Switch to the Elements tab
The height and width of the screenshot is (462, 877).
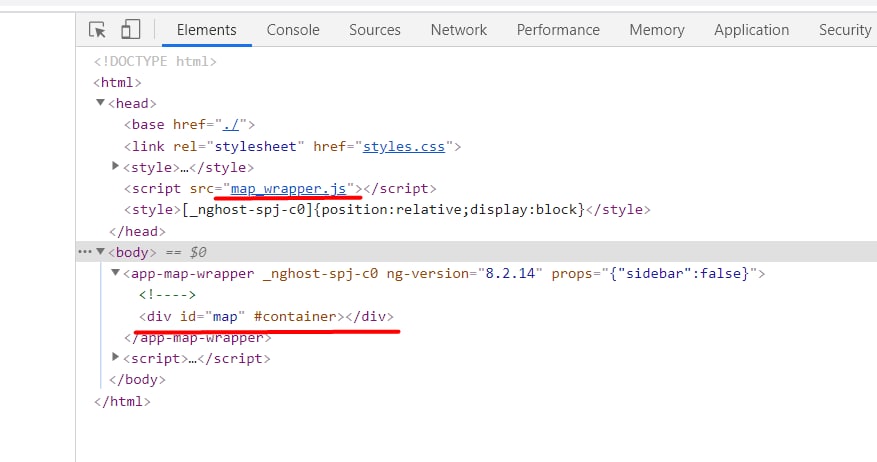[x=206, y=30]
